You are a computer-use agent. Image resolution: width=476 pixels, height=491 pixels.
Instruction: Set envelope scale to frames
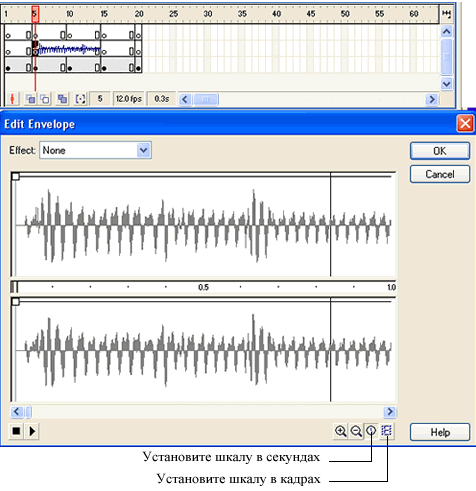pyautogui.click(x=387, y=431)
